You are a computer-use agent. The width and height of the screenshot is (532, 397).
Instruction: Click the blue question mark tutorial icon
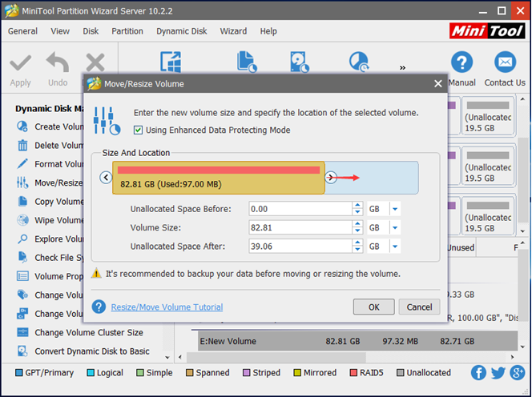click(x=99, y=307)
